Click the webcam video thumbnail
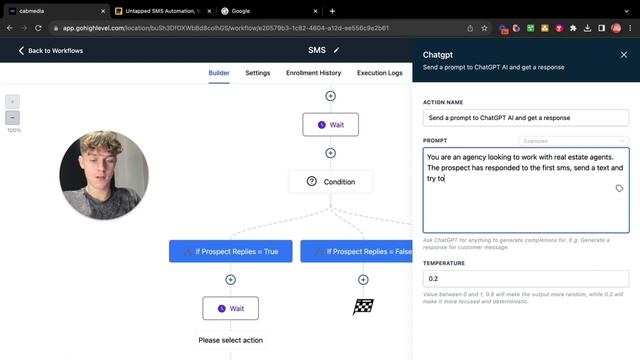The height and width of the screenshot is (360, 640). pyautogui.click(x=104, y=175)
